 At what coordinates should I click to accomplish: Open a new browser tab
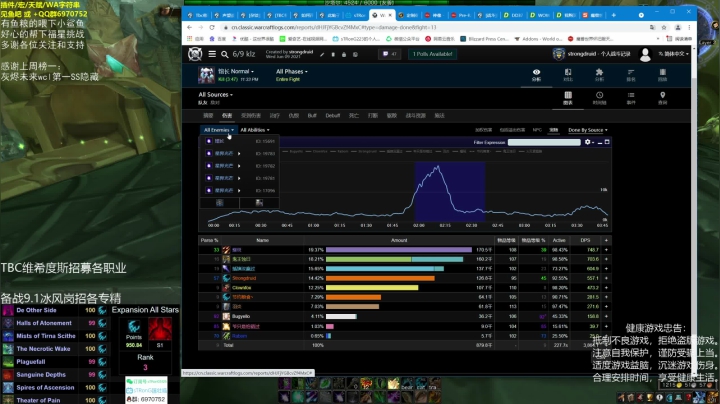click(613, 15)
